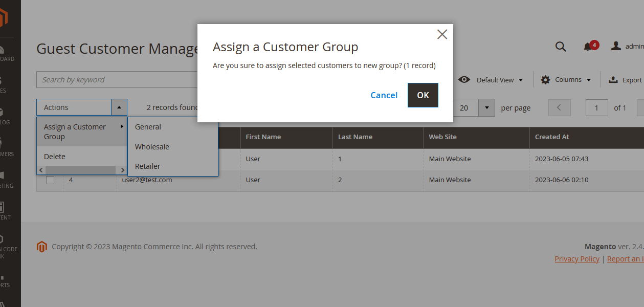Click the Actions menu horizontal scrollbar
This screenshot has height=307, width=644.
point(80,170)
